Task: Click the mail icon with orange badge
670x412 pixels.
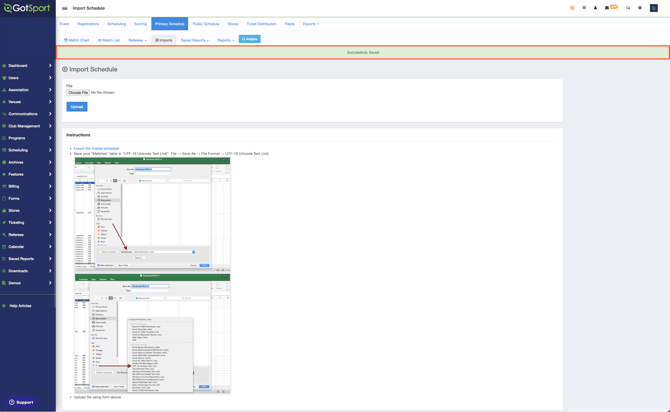Action: point(607,8)
